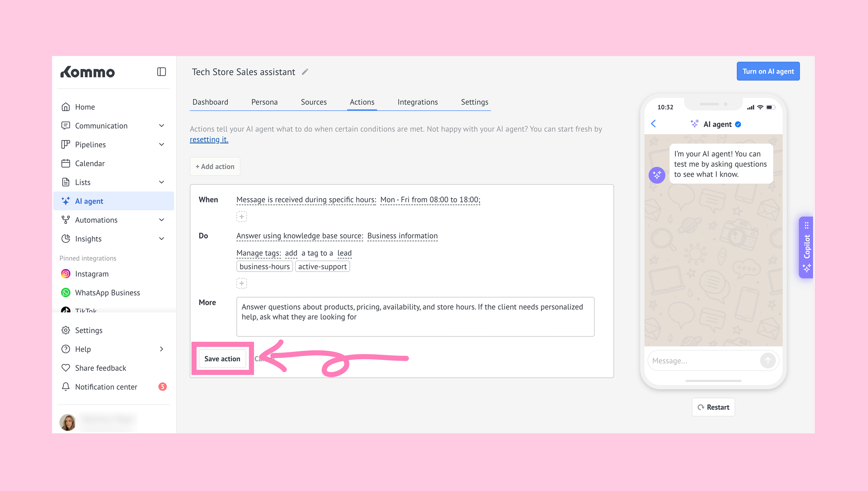
Task: Expand the Pipelines submenu chevron
Action: 161,145
